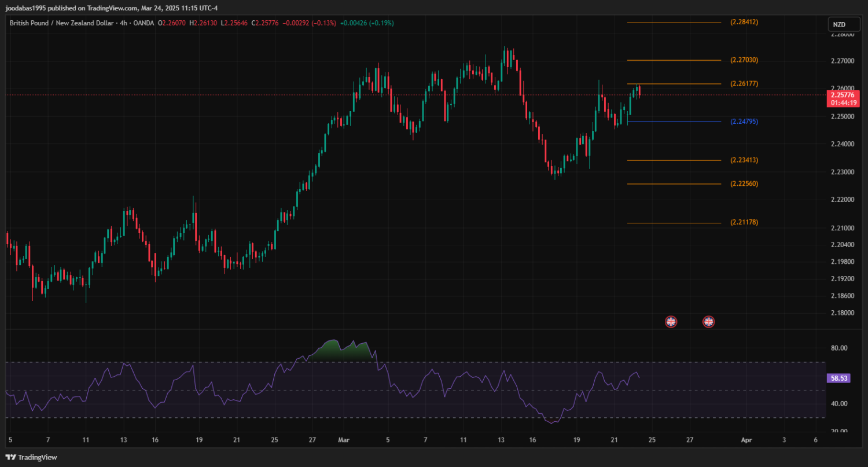Click the British Pound / New Zealand Dollar title
The image size is (868, 467).
(x=60, y=23)
